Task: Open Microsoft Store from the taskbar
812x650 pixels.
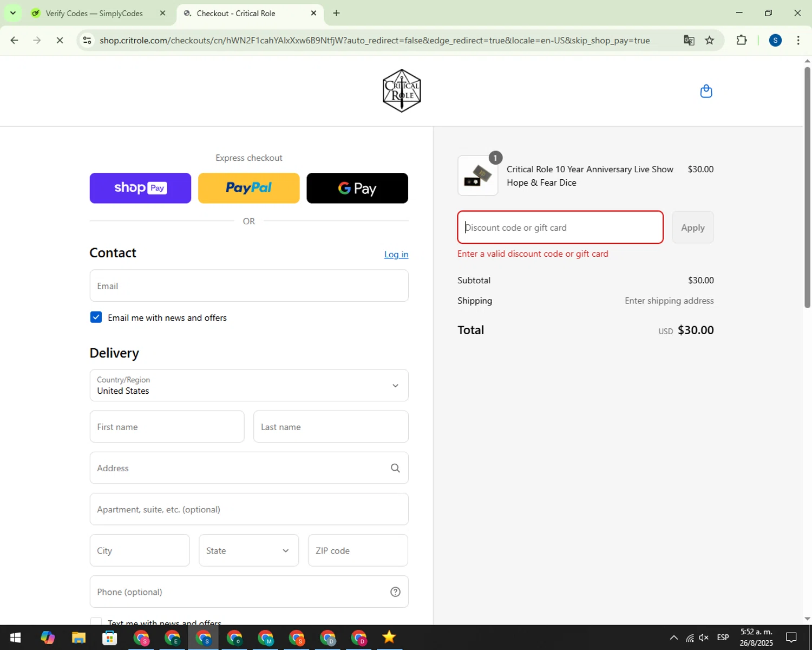Action: [110, 638]
